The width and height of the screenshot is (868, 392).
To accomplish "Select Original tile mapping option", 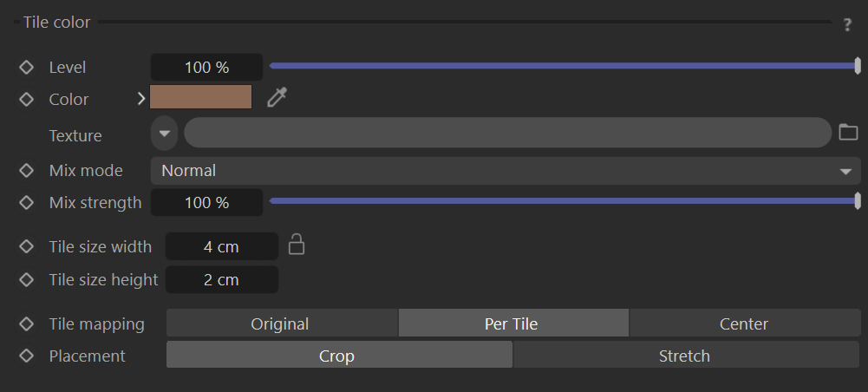I will (x=282, y=323).
